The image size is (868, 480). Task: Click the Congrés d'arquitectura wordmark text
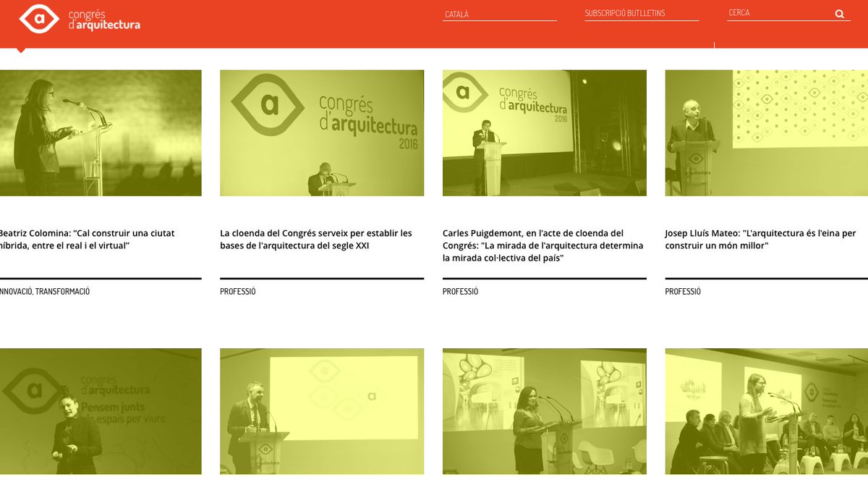(x=103, y=20)
